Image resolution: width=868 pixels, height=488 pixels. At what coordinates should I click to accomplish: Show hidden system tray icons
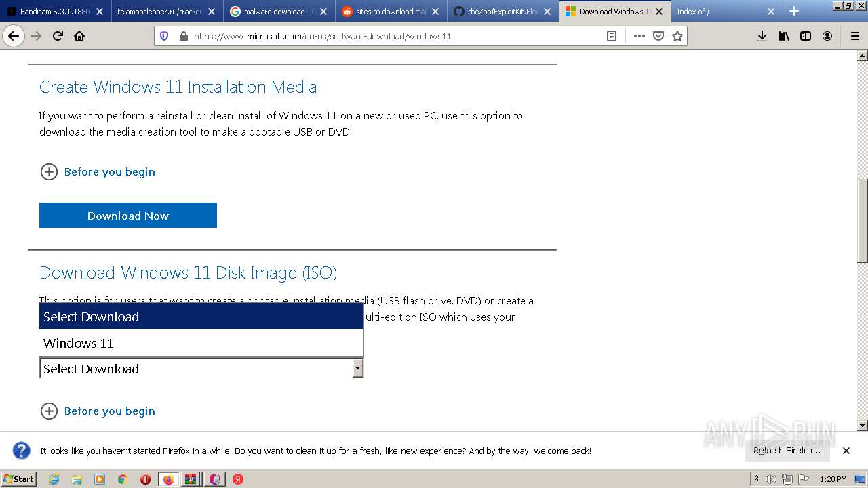point(756,479)
